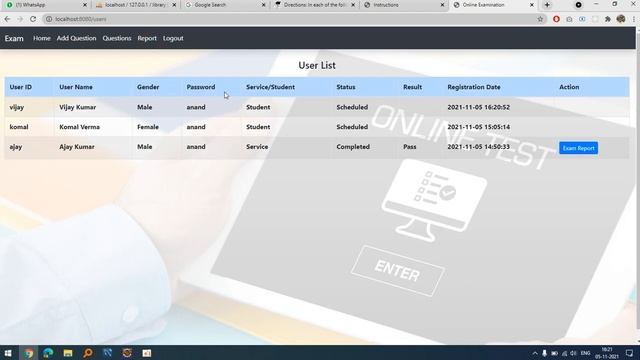Reload the page with the refresh icon
The image size is (640, 360).
click(33, 19)
